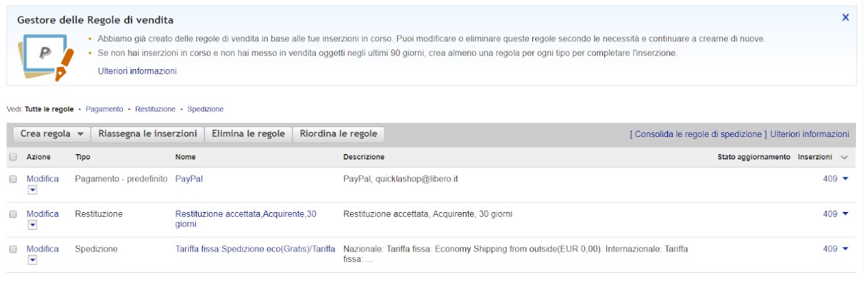This screenshot has width=868, height=282.
Task: Sort by Inserzioni column arrow
Action: coord(844,157)
